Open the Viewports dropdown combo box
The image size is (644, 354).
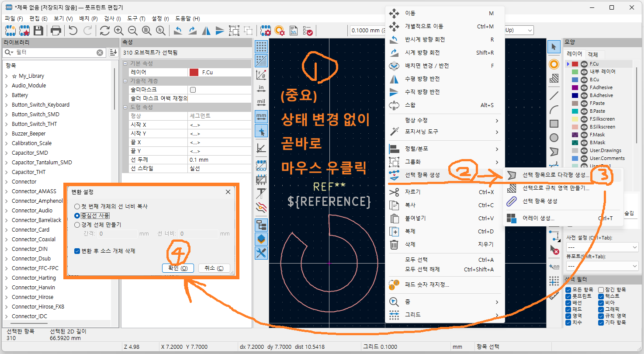(x=602, y=266)
